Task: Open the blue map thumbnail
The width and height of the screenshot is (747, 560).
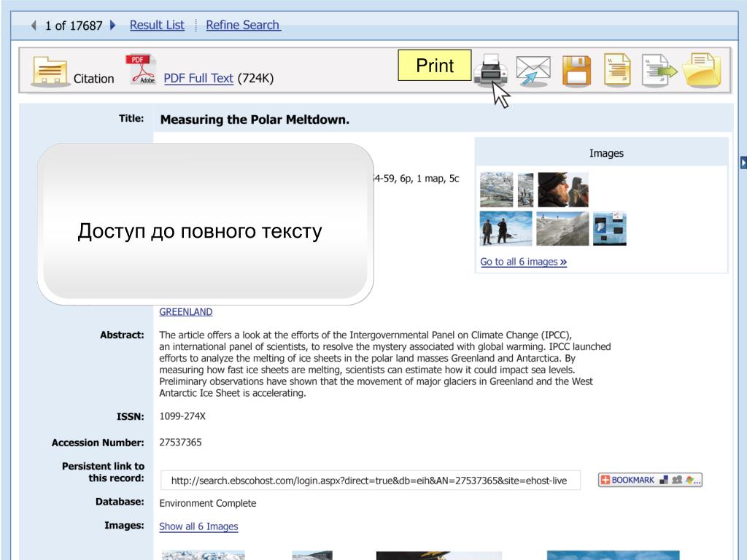Action: [610, 228]
